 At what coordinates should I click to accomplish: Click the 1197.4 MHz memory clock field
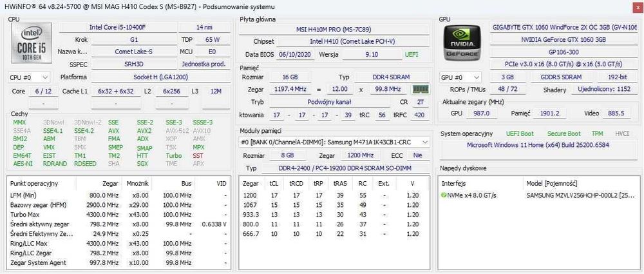point(290,89)
